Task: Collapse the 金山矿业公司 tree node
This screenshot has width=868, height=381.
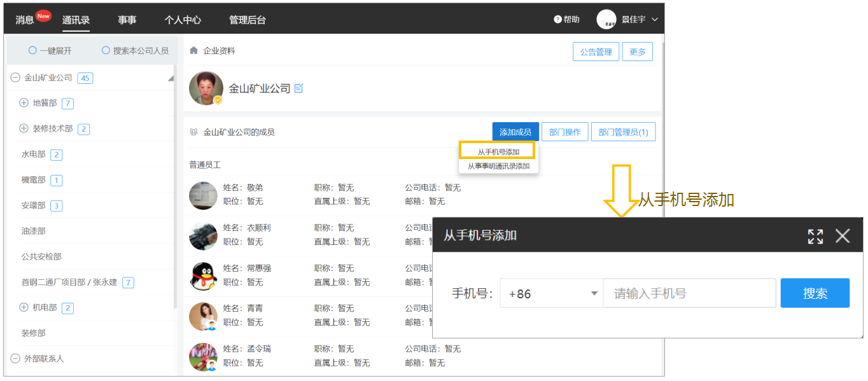Action: coord(15,78)
